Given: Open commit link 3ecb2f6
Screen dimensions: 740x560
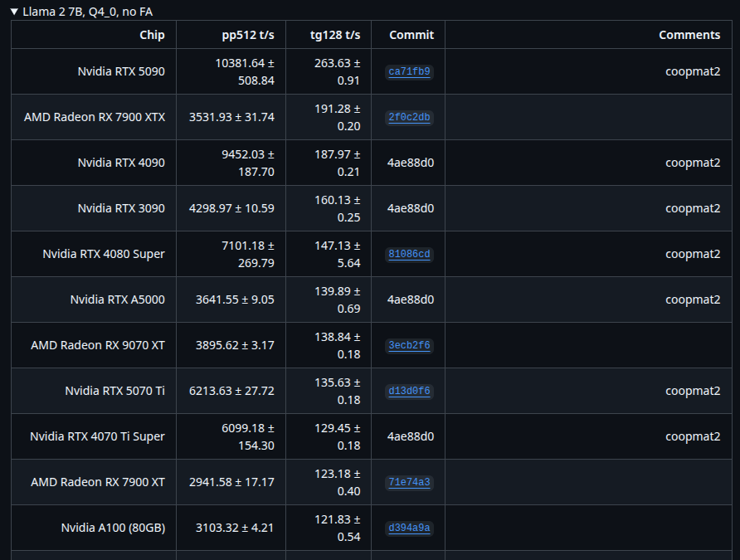Looking at the screenshot, I should coord(409,345).
